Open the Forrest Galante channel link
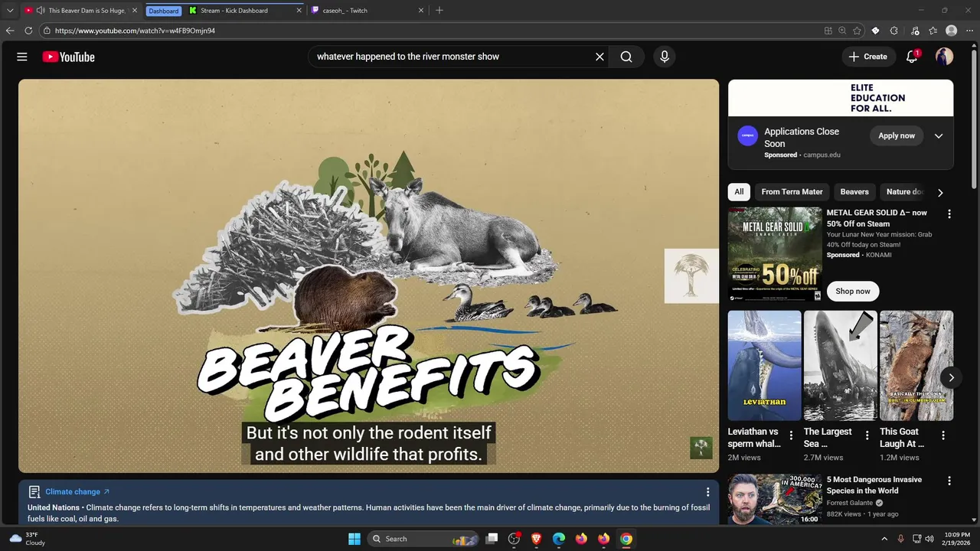 click(850, 503)
